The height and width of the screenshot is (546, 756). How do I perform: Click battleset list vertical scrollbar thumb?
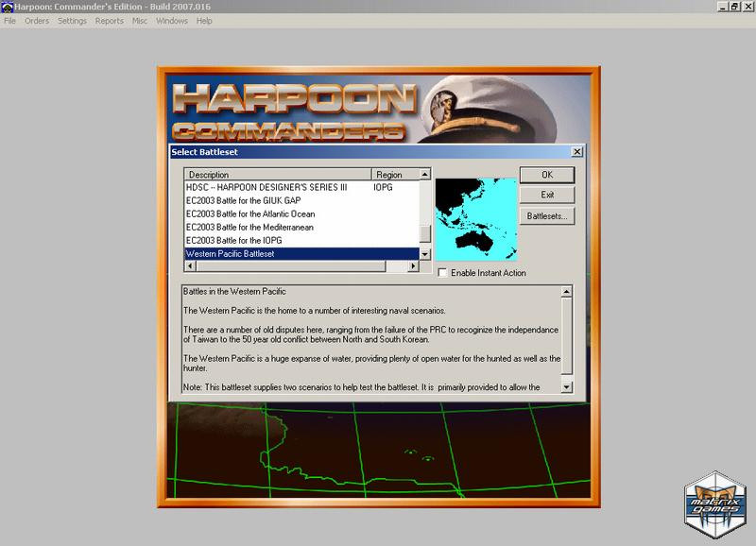pos(424,234)
